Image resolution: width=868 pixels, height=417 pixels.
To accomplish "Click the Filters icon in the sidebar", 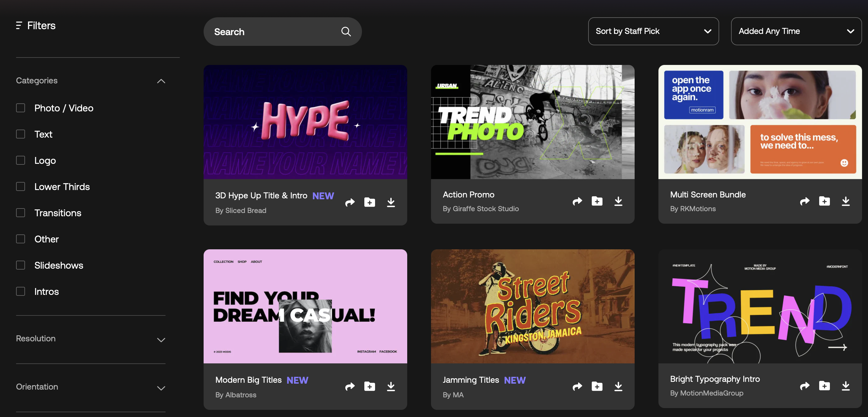I will click(19, 26).
